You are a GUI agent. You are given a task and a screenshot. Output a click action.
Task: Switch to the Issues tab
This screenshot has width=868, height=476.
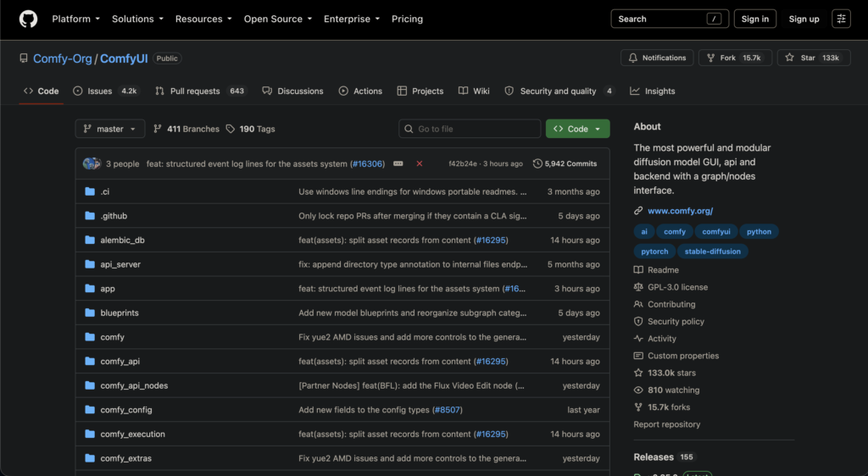(106, 91)
